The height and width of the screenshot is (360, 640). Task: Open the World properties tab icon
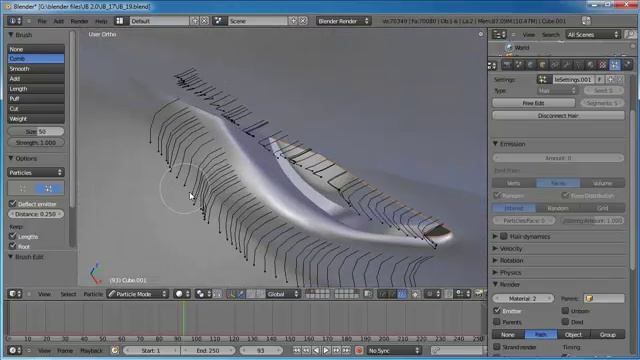pyautogui.click(x=531, y=64)
